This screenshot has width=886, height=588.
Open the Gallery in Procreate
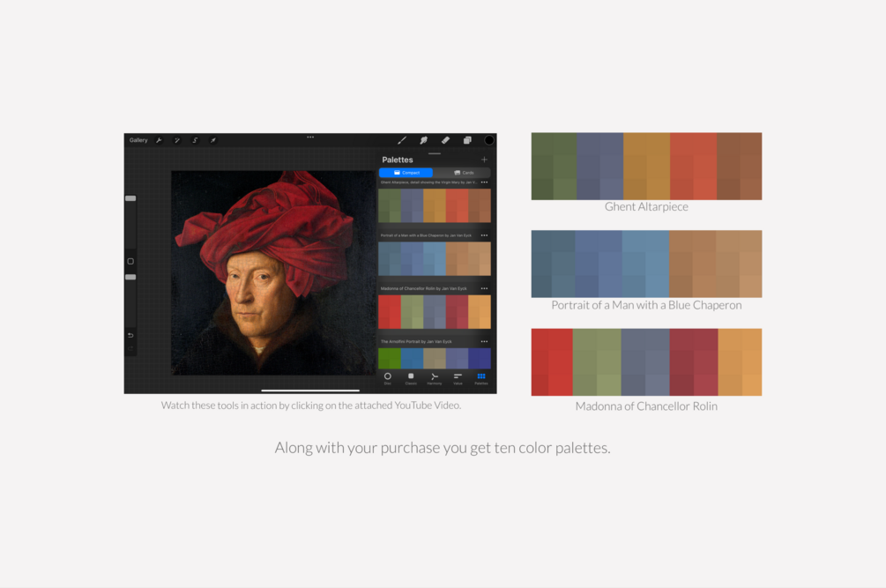coord(138,140)
